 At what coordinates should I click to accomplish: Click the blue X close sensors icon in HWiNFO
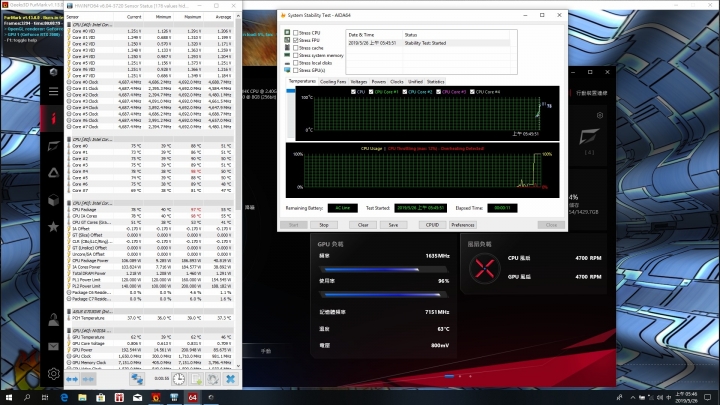pos(231,379)
